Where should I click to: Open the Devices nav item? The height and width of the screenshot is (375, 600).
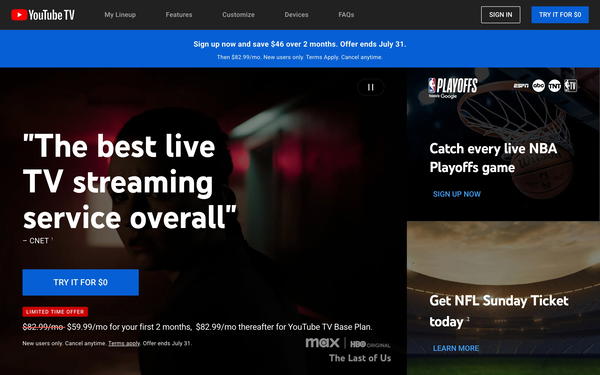pos(296,15)
